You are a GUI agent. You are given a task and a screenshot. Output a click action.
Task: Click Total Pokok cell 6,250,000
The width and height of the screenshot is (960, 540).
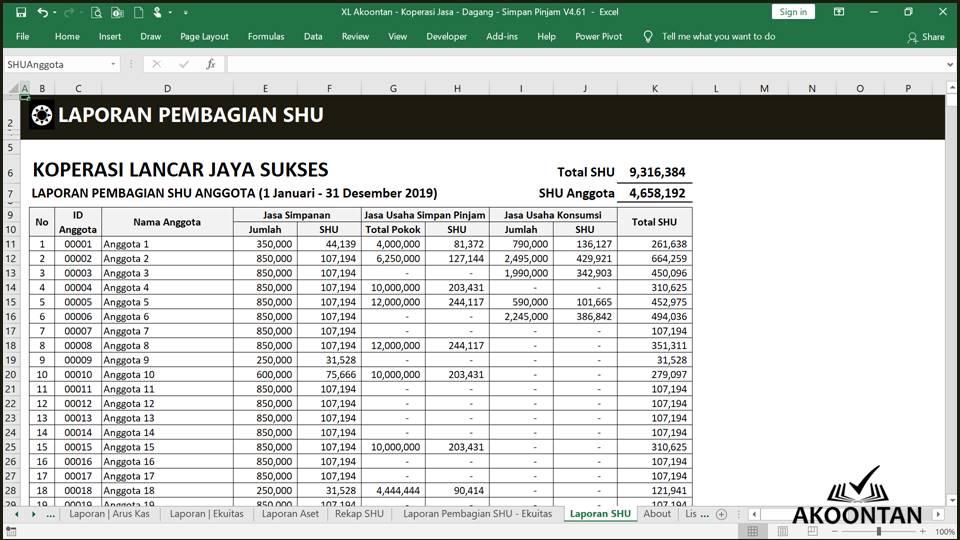(x=393, y=259)
